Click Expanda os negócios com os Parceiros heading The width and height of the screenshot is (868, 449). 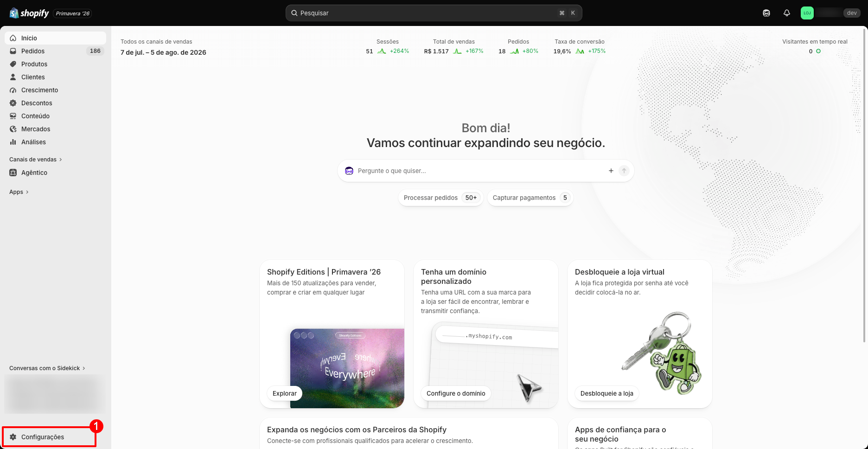tap(357, 430)
